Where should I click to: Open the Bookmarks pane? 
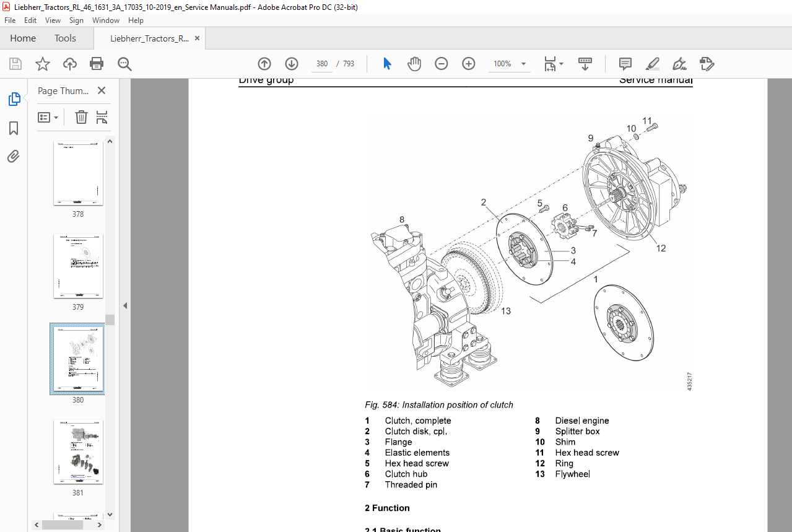(x=14, y=128)
